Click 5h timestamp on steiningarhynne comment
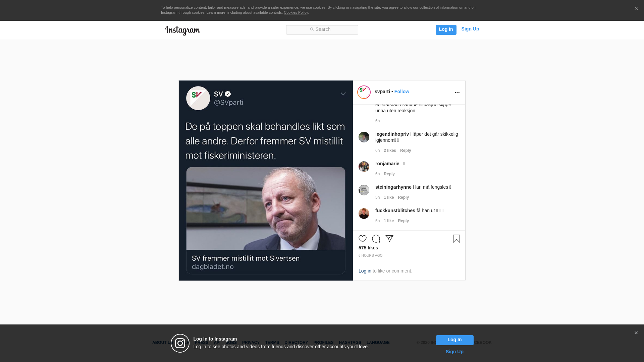The width and height of the screenshot is (644, 362). (x=377, y=197)
